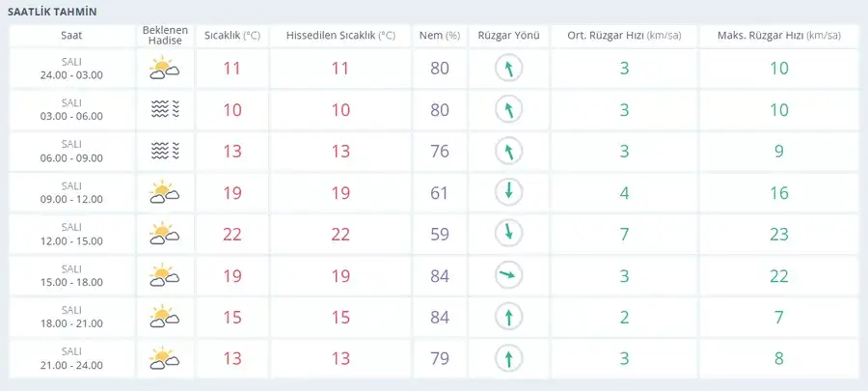Select the Sıcaklık (°C) column header
Image resolution: width=868 pixels, height=391 pixels.
(231, 36)
